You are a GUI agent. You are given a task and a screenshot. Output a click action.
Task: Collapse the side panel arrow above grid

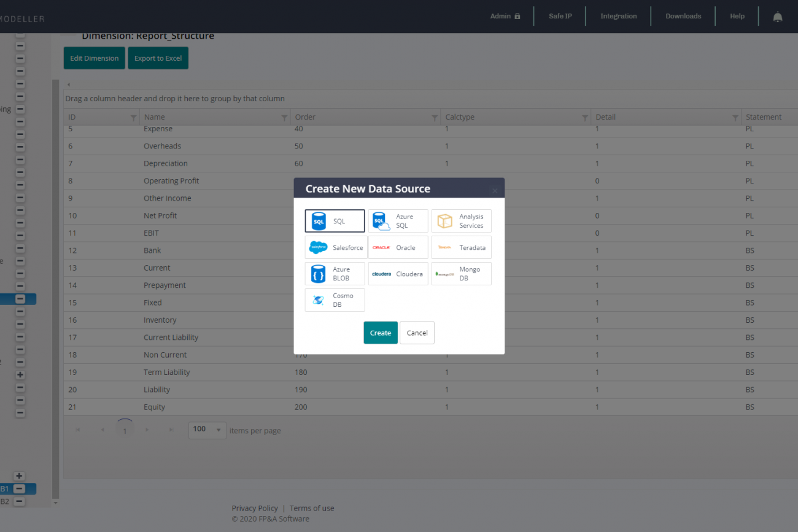coord(69,85)
